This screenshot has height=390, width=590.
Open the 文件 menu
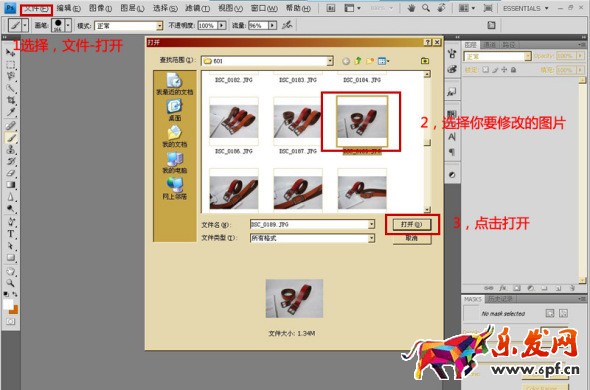pyautogui.click(x=36, y=8)
